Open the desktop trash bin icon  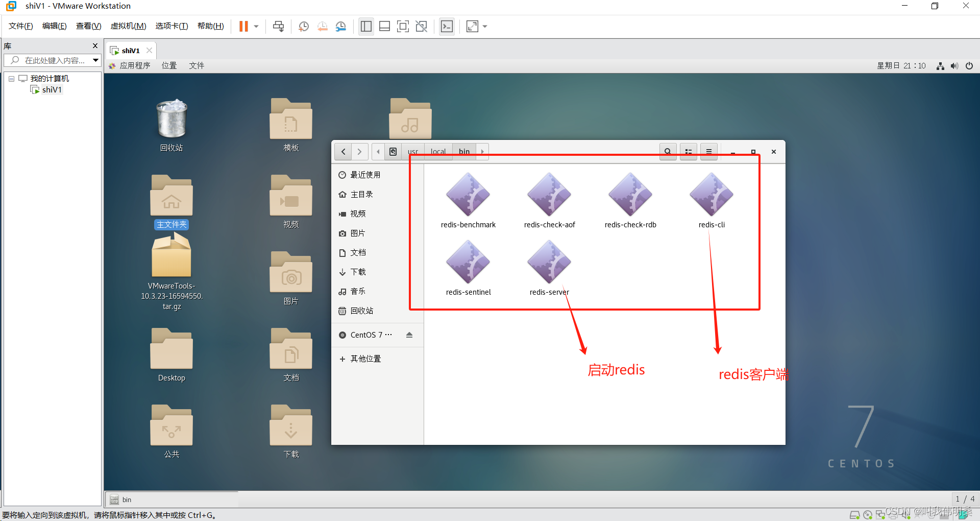(171, 119)
